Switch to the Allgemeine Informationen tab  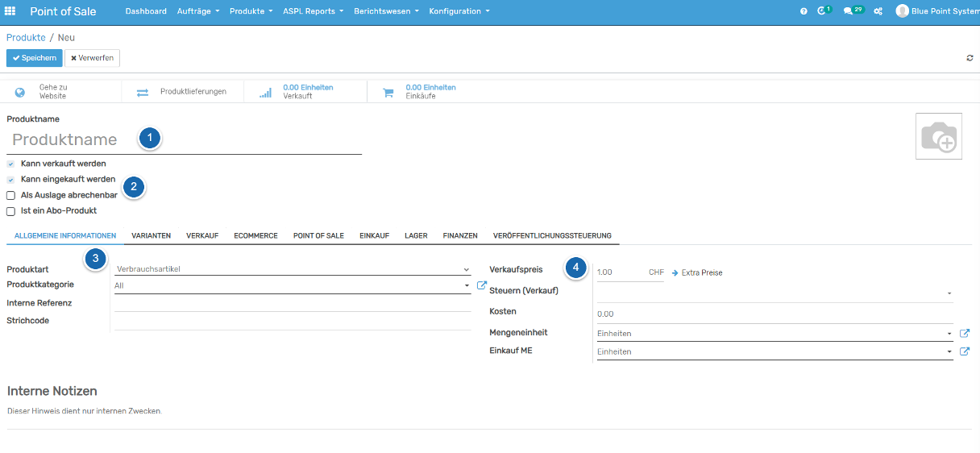[65, 235]
